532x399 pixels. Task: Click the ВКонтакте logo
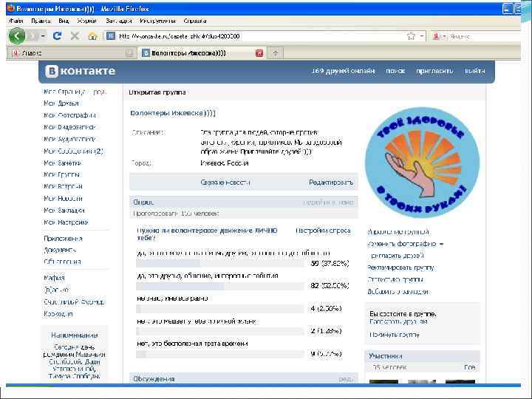(80, 71)
